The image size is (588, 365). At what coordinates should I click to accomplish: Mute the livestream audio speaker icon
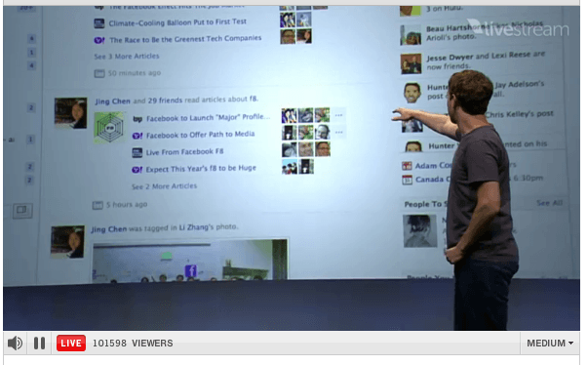pyautogui.click(x=15, y=343)
